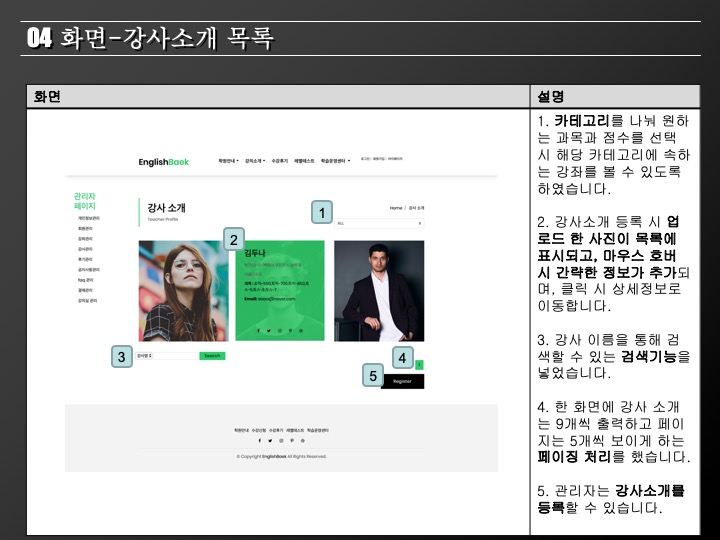
Task: Click Twitter icon on the green teacher card
Action: pyautogui.click(x=269, y=331)
